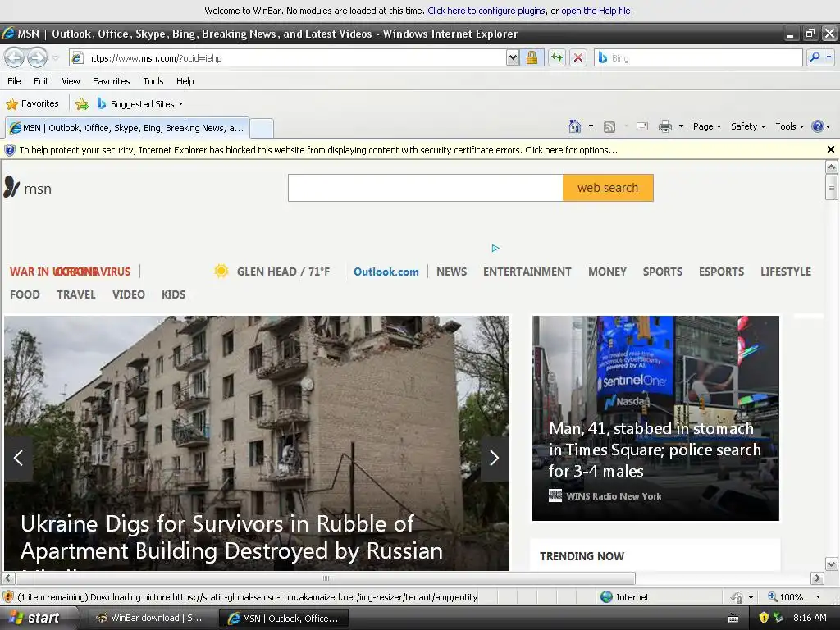Click the Print icon
Screen dimensions: 840x630
pos(664,126)
